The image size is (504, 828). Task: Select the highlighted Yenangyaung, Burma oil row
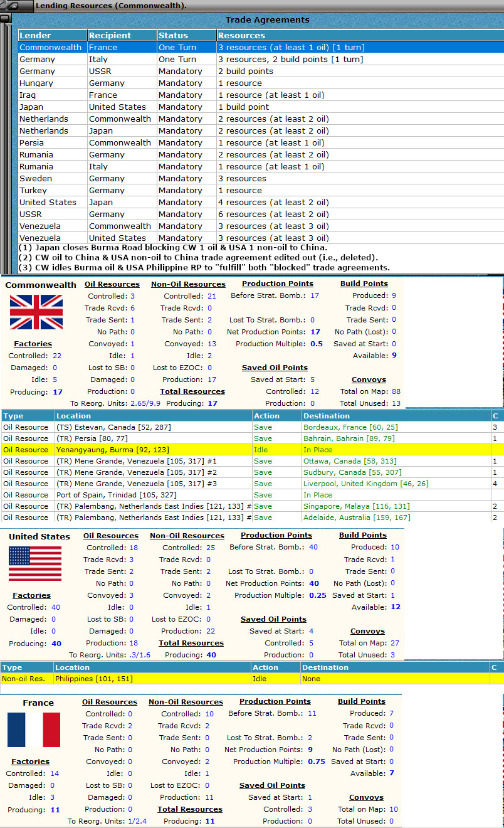(x=252, y=450)
